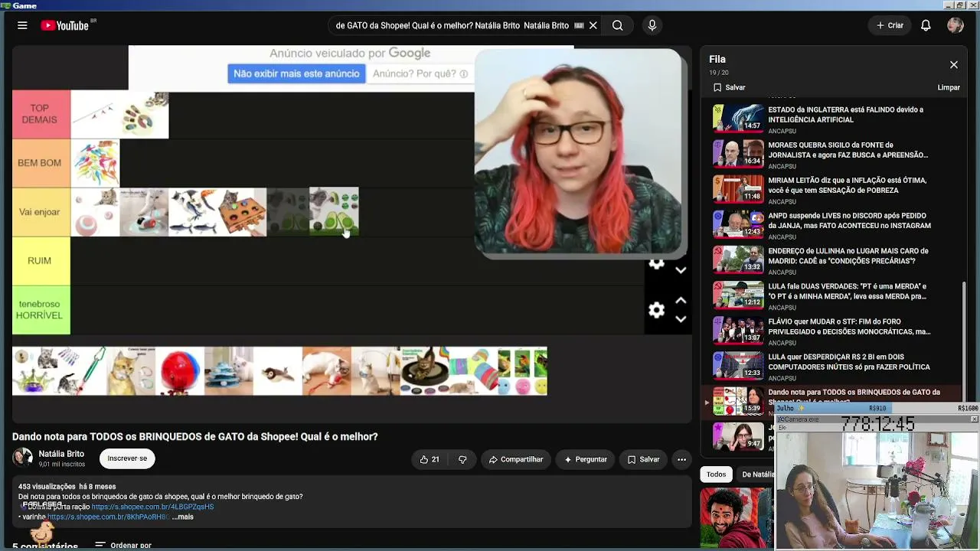
Task: Open the YouTube guide hamburger menu
Action: click(x=22, y=25)
